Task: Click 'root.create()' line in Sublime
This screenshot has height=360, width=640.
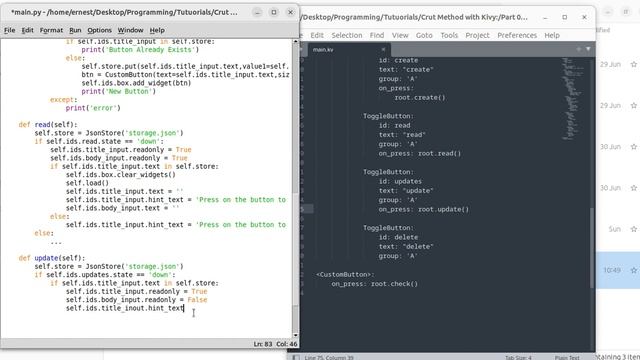Action: (420, 98)
